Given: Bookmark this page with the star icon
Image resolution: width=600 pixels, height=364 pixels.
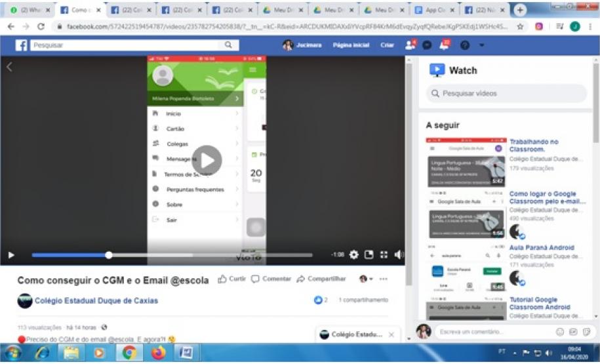Looking at the screenshot, I should 520,27.
